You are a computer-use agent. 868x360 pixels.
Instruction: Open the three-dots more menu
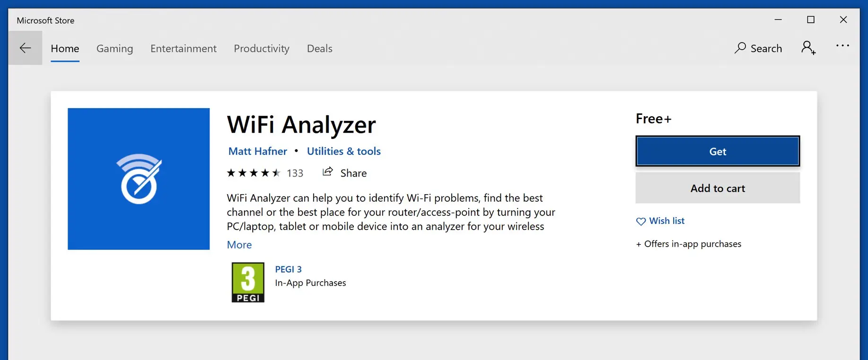(x=842, y=46)
